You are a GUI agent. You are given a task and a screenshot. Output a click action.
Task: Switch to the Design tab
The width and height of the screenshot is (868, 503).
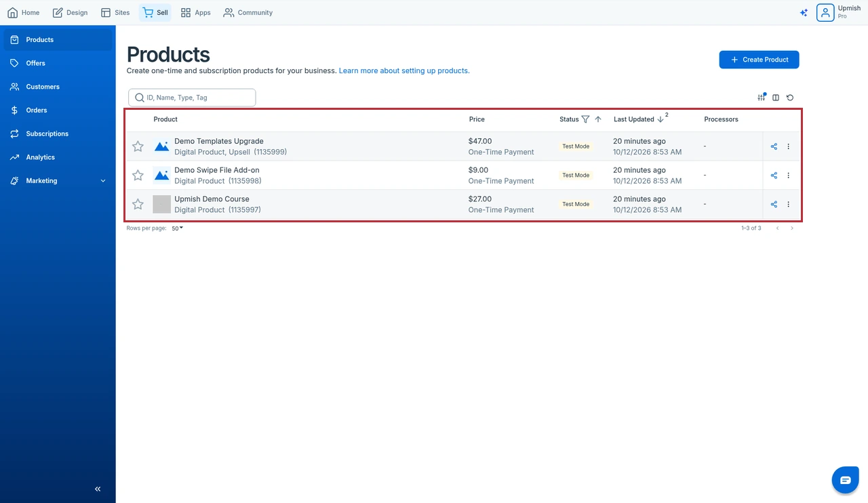pos(70,12)
